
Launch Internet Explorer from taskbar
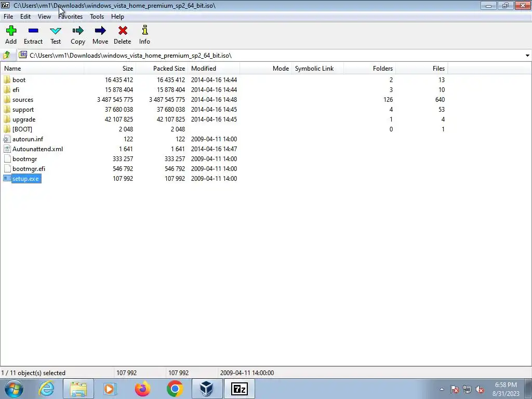46,389
